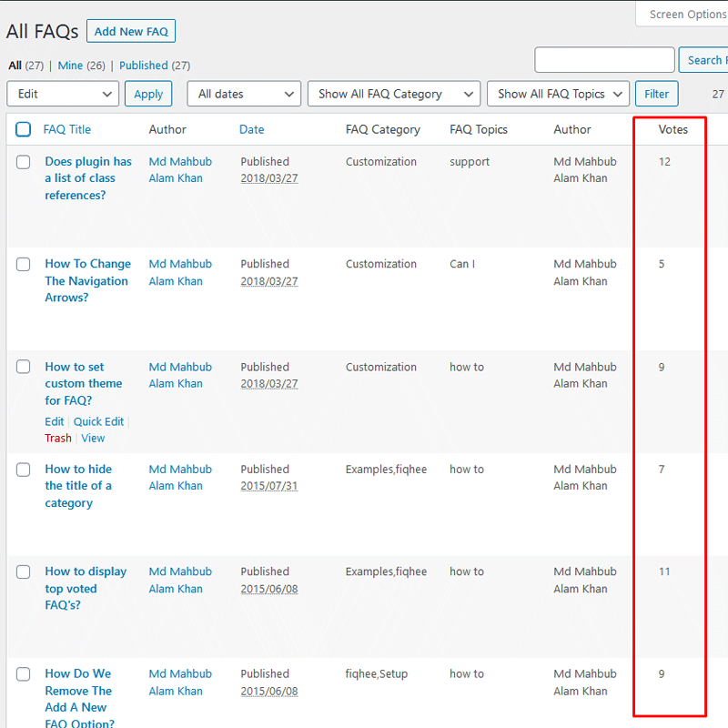Open the bulk actions Edit dropdown
Viewport: 728px width, 728px height.
(x=63, y=94)
